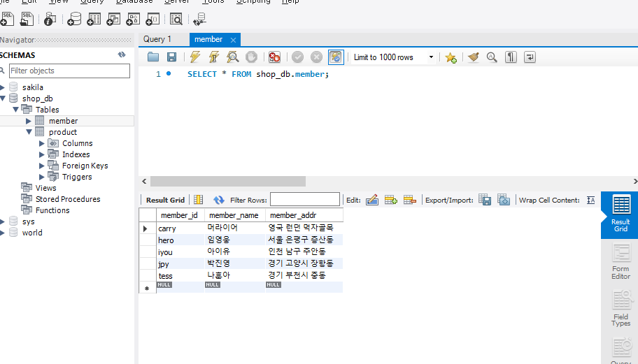The width and height of the screenshot is (638, 364).
Task: Insert new row icon
Action: pos(390,200)
